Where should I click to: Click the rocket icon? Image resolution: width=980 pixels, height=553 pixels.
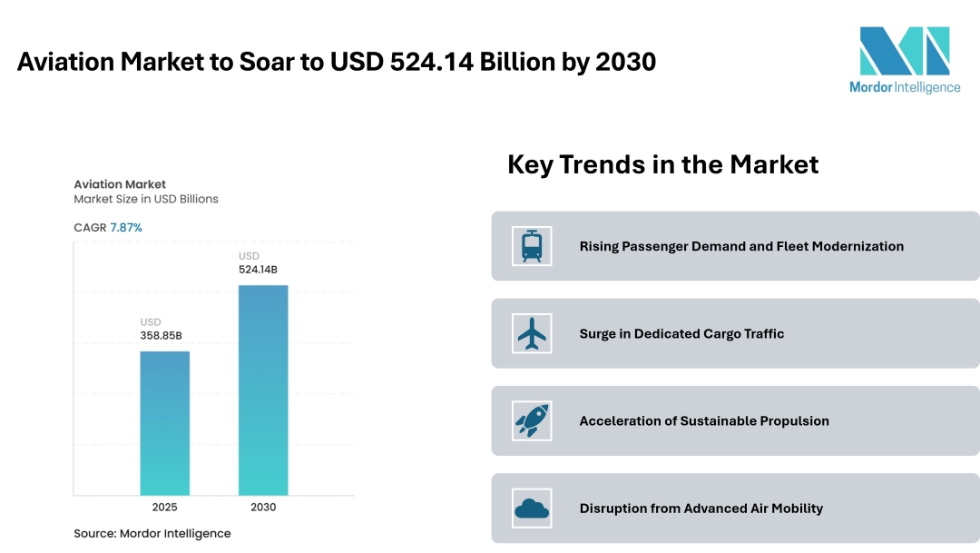[x=532, y=420]
